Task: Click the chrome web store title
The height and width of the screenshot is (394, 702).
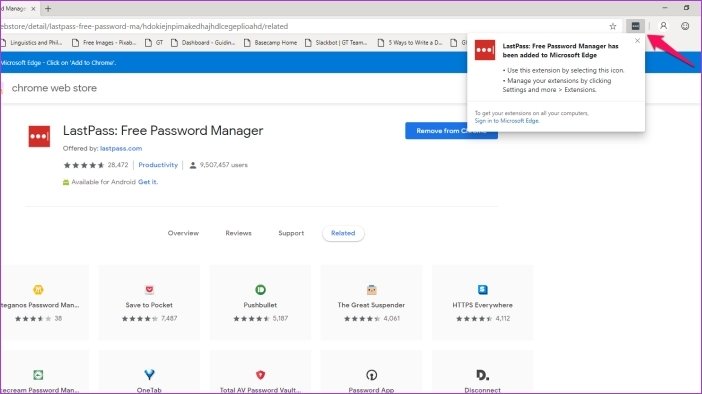Action: (54, 88)
